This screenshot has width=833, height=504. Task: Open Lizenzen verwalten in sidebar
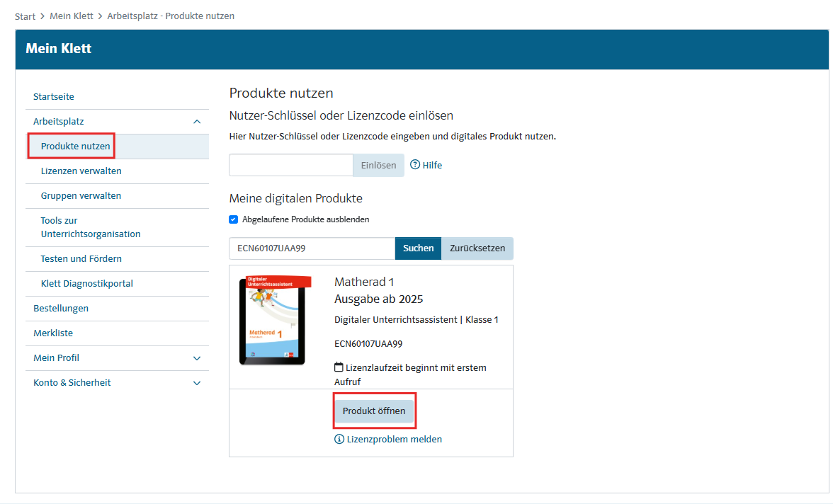point(81,171)
